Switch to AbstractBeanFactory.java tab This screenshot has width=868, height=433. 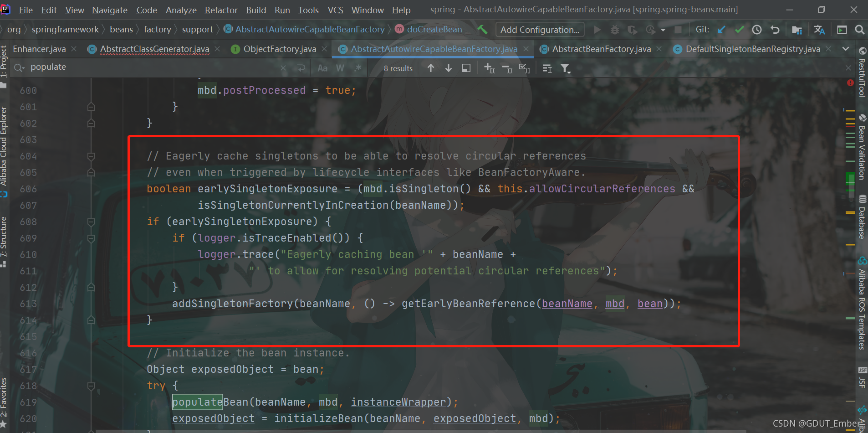[x=601, y=49]
